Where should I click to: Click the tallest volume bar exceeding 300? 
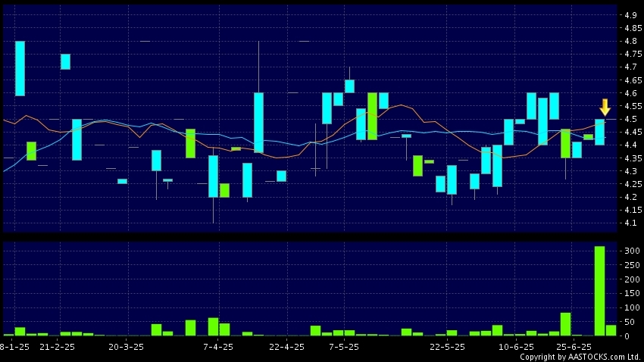click(x=599, y=291)
